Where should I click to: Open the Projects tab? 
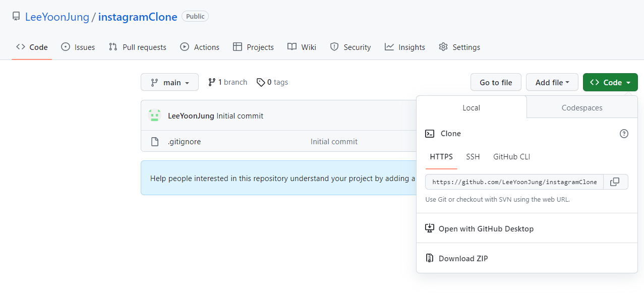point(253,47)
